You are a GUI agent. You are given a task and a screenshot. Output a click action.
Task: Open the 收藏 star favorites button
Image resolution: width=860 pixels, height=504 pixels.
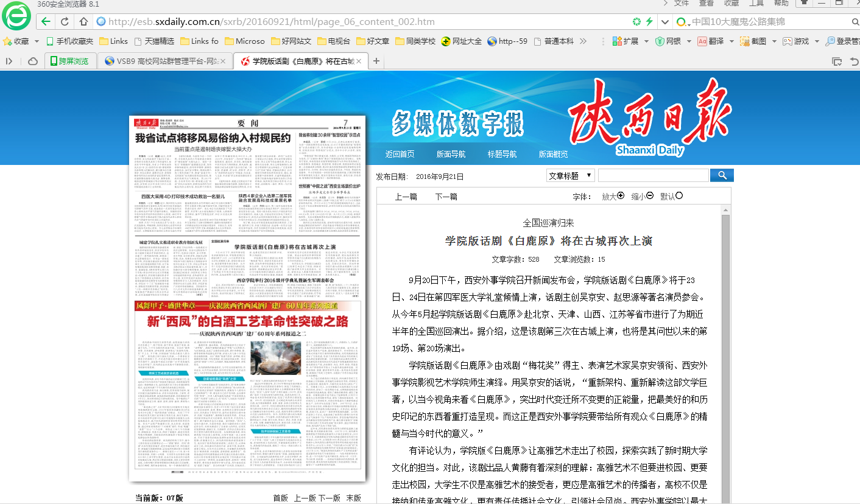tap(16, 41)
